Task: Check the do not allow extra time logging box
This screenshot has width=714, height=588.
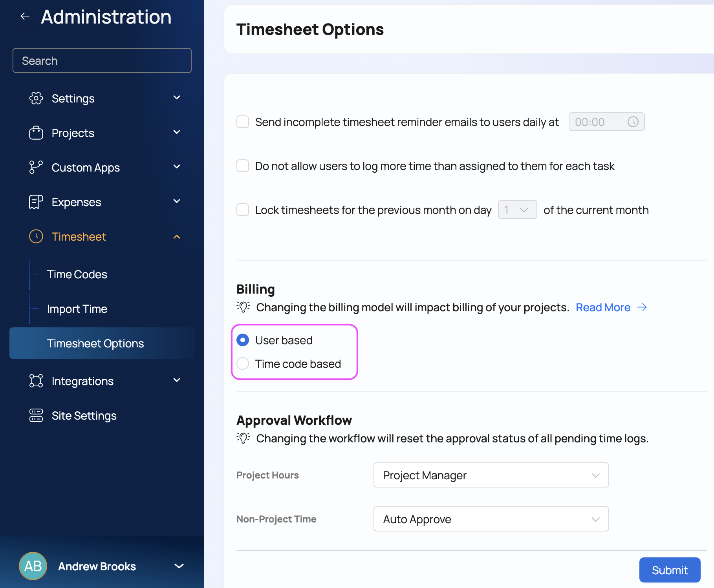Action: pos(243,166)
